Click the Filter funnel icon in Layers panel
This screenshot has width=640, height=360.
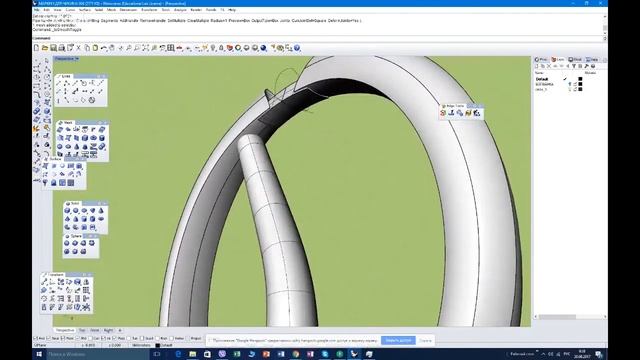(574, 66)
